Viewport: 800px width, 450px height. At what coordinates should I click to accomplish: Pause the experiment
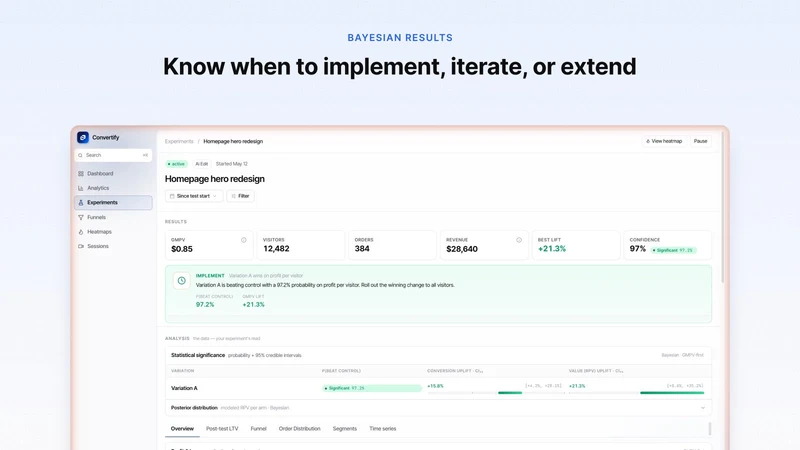click(701, 141)
